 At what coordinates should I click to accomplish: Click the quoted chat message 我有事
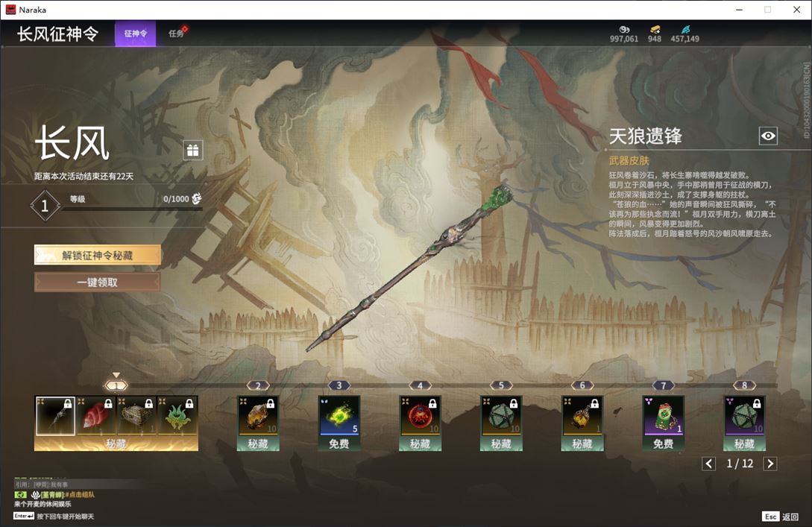pos(59,485)
